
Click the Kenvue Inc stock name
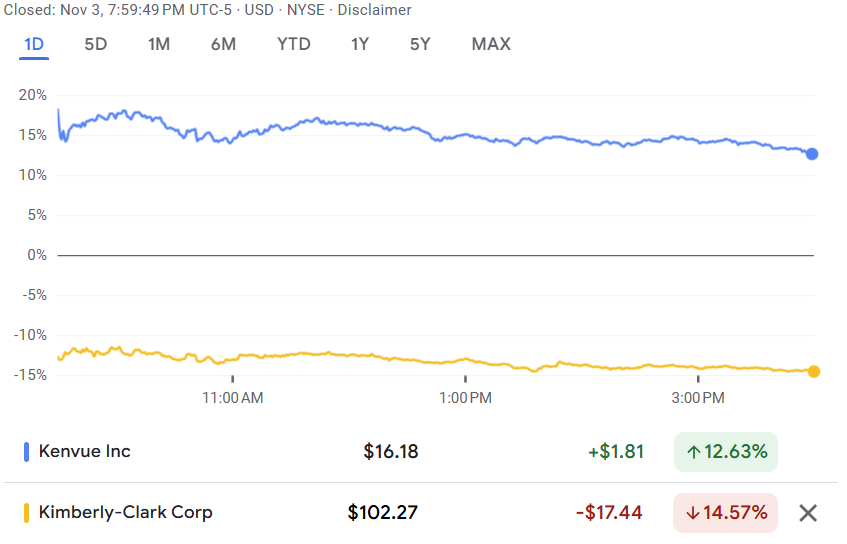[x=85, y=451]
